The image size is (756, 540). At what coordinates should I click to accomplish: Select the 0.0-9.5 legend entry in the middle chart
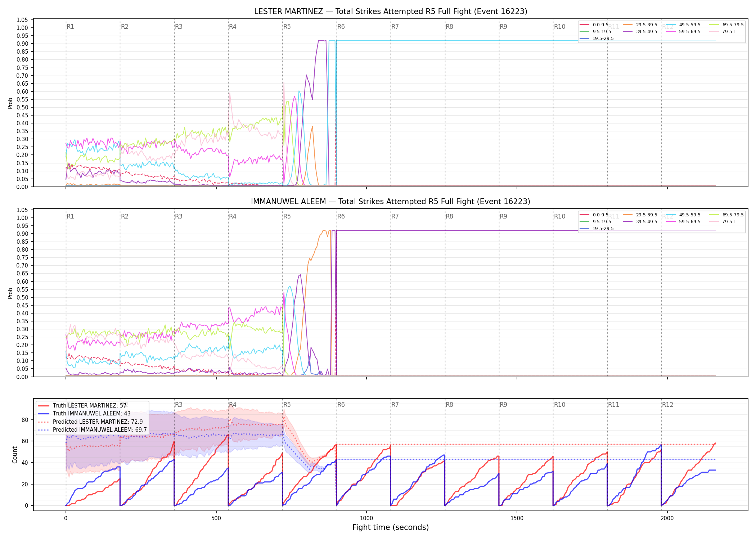click(594, 215)
